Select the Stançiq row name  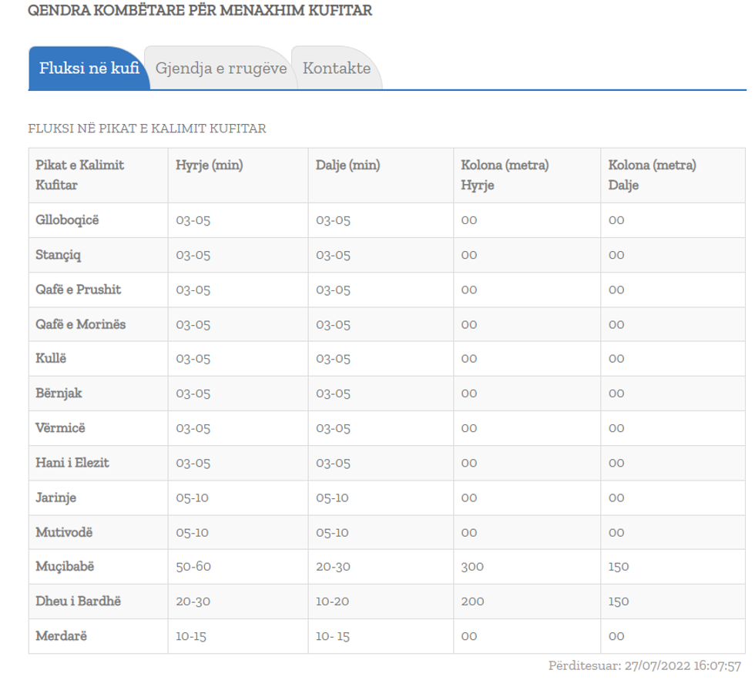click(58, 255)
